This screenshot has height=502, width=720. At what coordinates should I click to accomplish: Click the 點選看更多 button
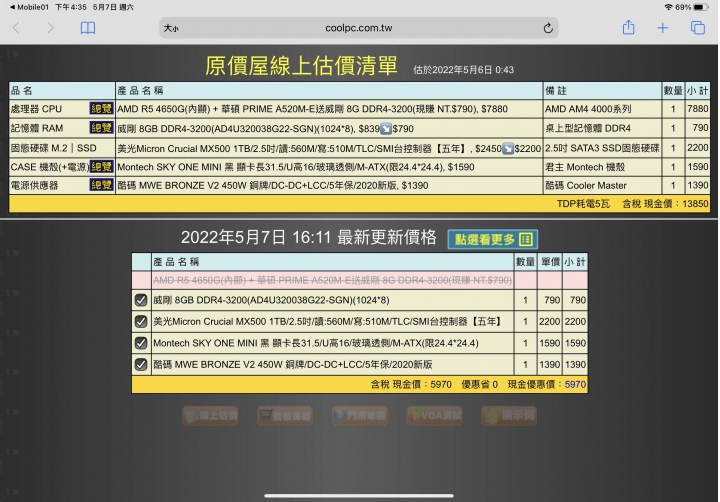[x=493, y=239]
